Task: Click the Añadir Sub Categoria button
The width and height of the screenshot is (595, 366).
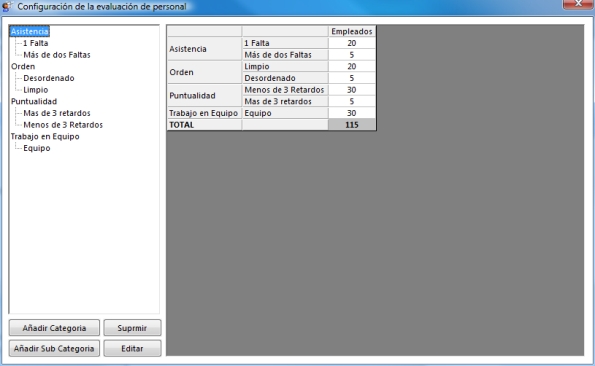Action: (x=54, y=349)
